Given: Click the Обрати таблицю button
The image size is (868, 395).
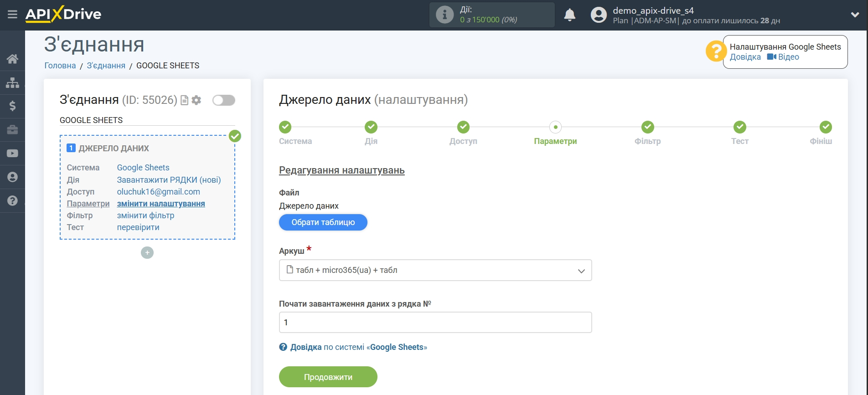Looking at the screenshot, I should click(x=323, y=222).
